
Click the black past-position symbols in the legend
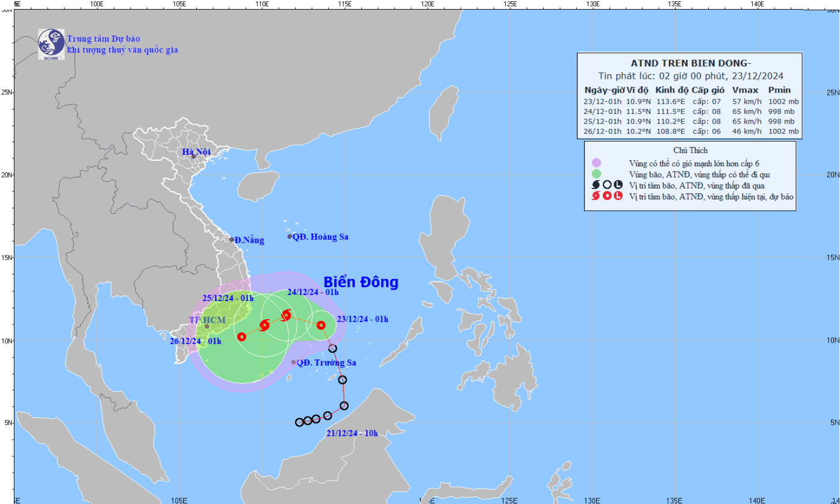click(607, 185)
